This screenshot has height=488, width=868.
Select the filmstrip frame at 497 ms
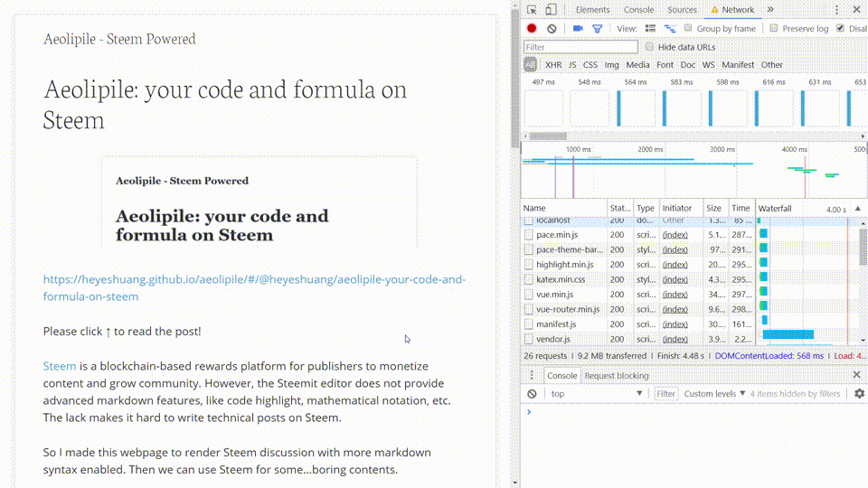[543, 108]
